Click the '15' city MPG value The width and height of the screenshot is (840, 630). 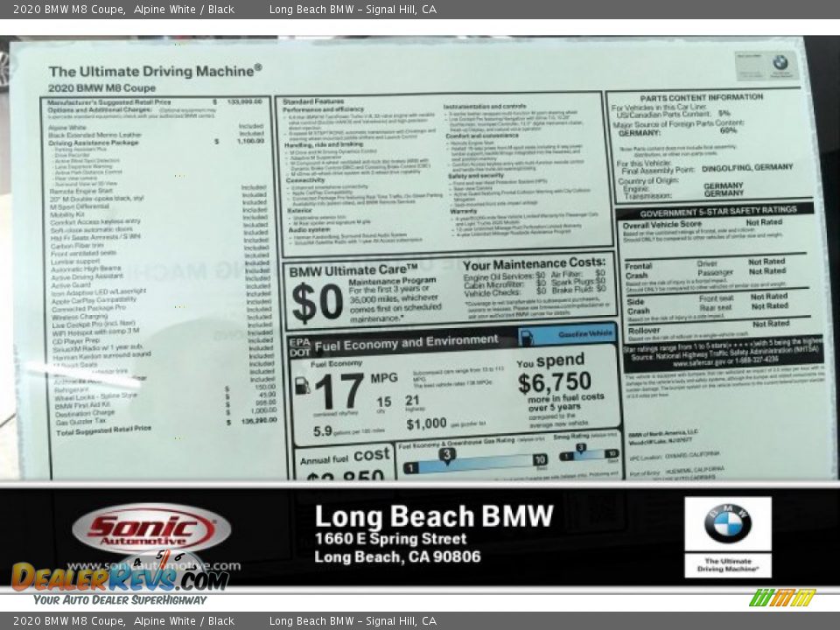click(383, 402)
